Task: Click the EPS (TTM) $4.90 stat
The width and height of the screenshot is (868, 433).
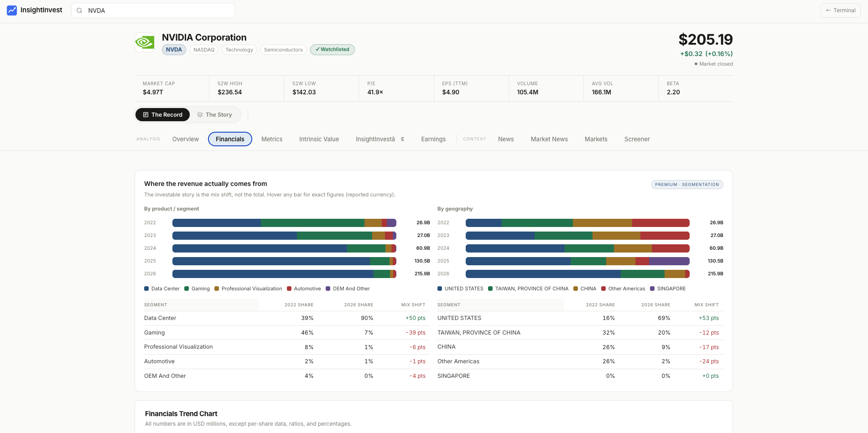Action: (x=471, y=88)
